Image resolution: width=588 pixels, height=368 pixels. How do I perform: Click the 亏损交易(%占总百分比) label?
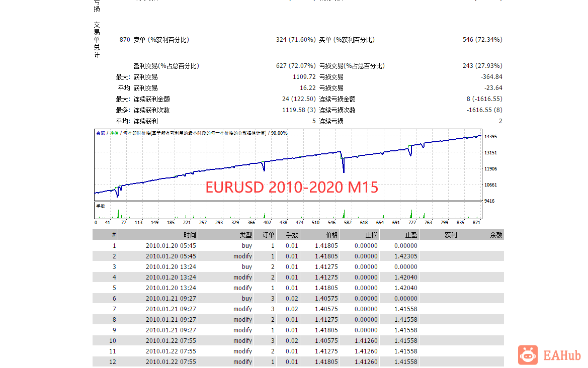[x=352, y=66]
